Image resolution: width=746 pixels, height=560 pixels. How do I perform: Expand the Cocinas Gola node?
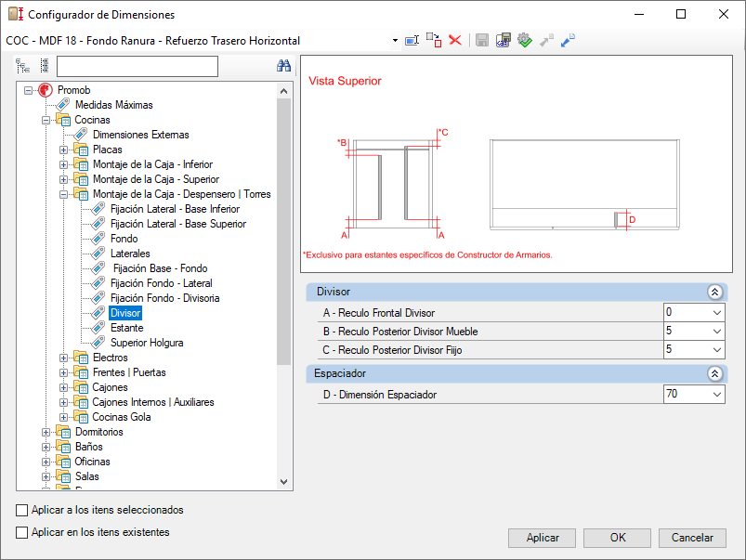tap(63, 417)
